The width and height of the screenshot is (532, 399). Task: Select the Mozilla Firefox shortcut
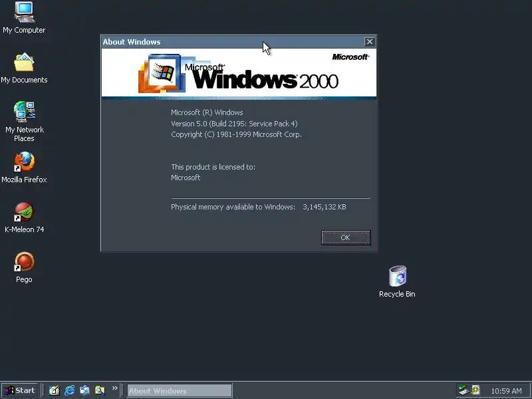24,168
